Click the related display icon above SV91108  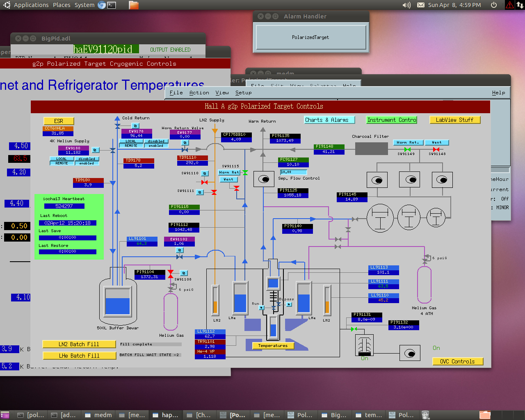[184, 273]
